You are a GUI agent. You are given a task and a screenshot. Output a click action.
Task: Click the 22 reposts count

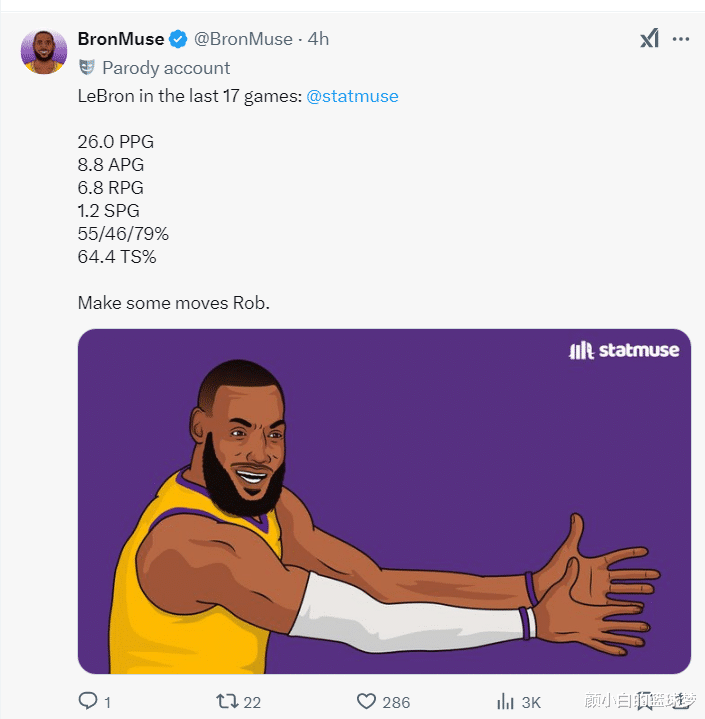click(x=252, y=702)
